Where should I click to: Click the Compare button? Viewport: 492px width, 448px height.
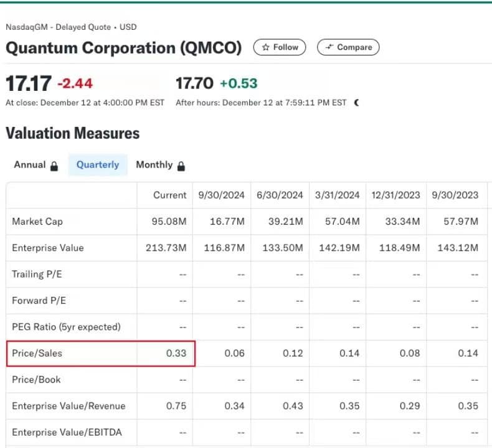coord(348,47)
